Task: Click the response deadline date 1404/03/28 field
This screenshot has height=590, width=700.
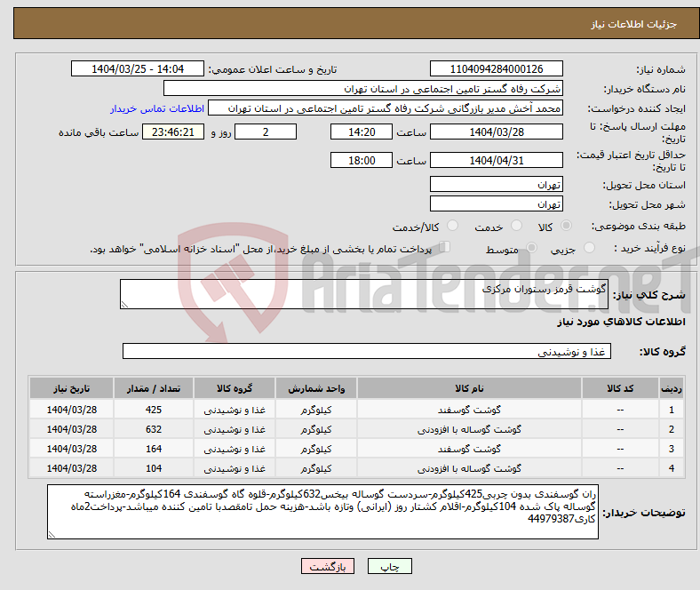Action: point(497,132)
